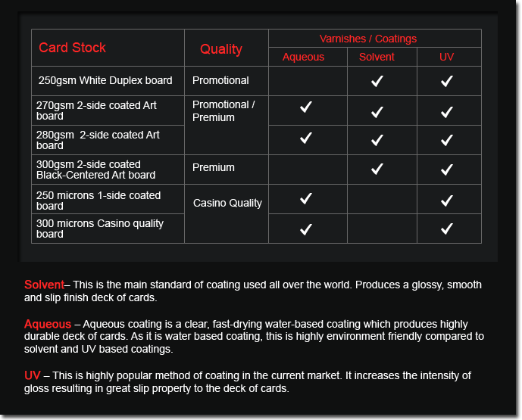The width and height of the screenshot is (522, 420).
Task: Click the UV checkmark for 300gsm Black-Centered board
Action: pos(447,170)
